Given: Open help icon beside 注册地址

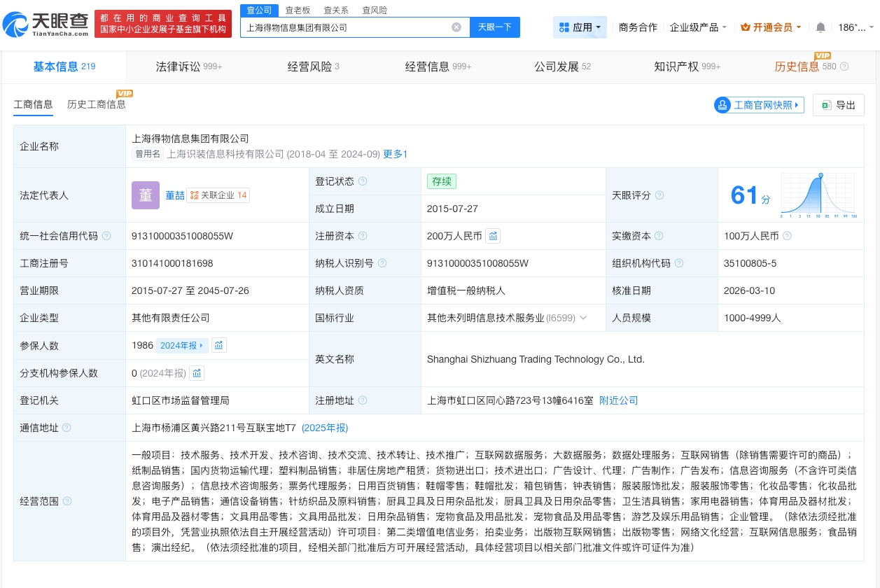Looking at the screenshot, I should coord(363,400).
